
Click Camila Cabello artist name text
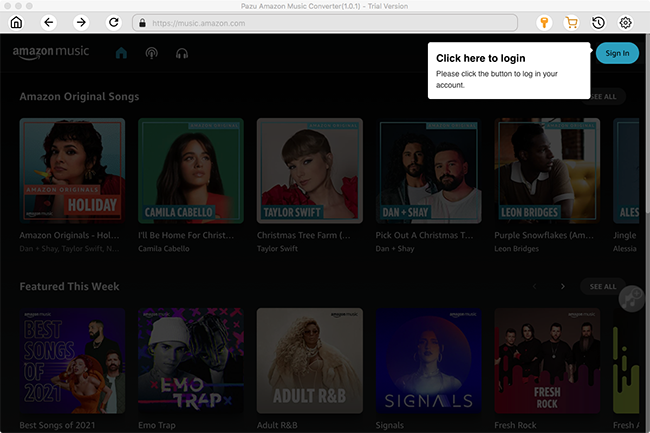[x=164, y=249]
